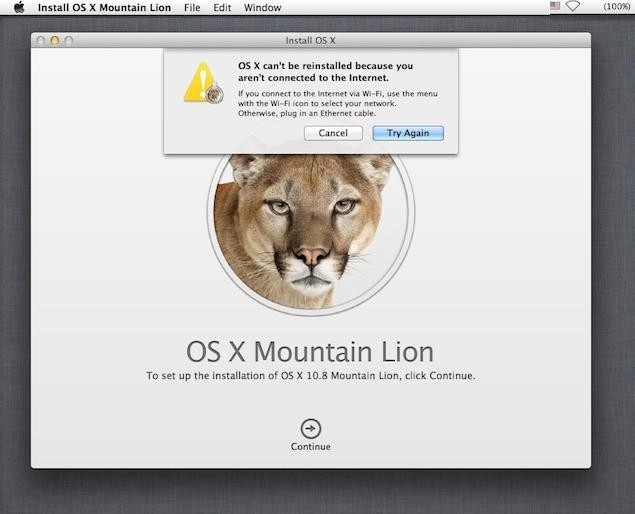Viewport: 635px width, 514px height.
Task: Click the mountain lion portrait image
Action: click(x=310, y=230)
